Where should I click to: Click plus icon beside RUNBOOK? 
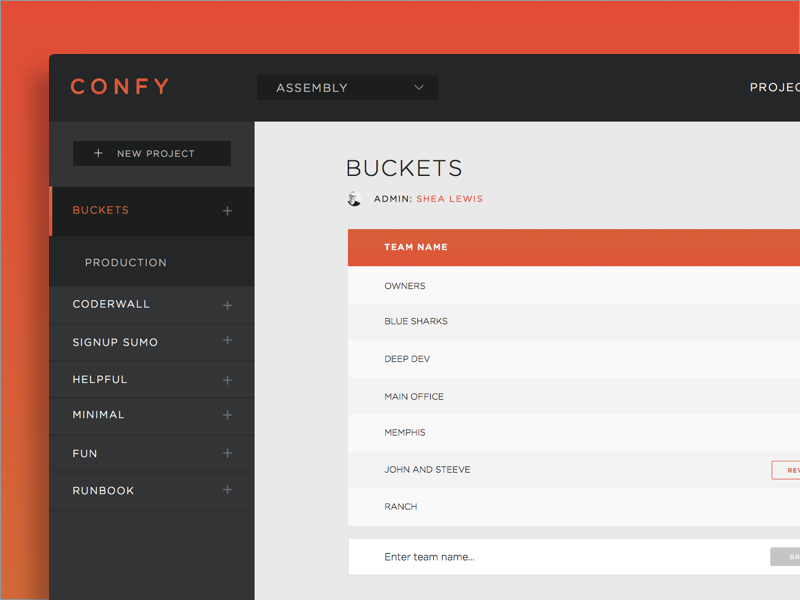pyautogui.click(x=228, y=490)
